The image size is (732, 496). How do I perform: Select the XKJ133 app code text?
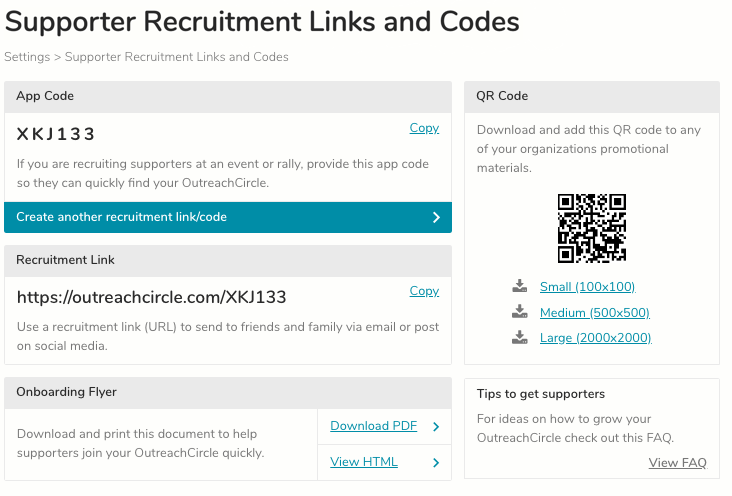click(56, 134)
